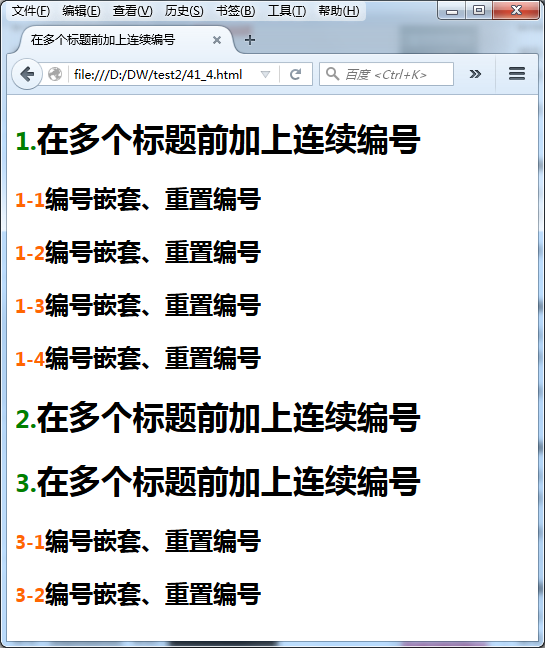Click heading 1.在多个标题前加上连续编号

[218, 140]
